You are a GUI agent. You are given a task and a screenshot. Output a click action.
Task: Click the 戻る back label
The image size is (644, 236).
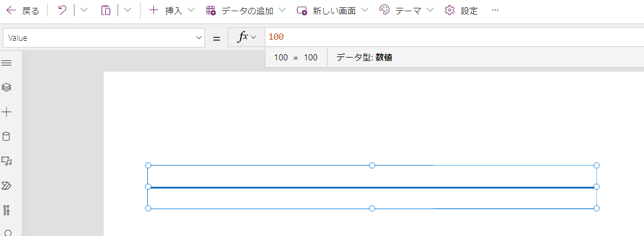(x=30, y=11)
